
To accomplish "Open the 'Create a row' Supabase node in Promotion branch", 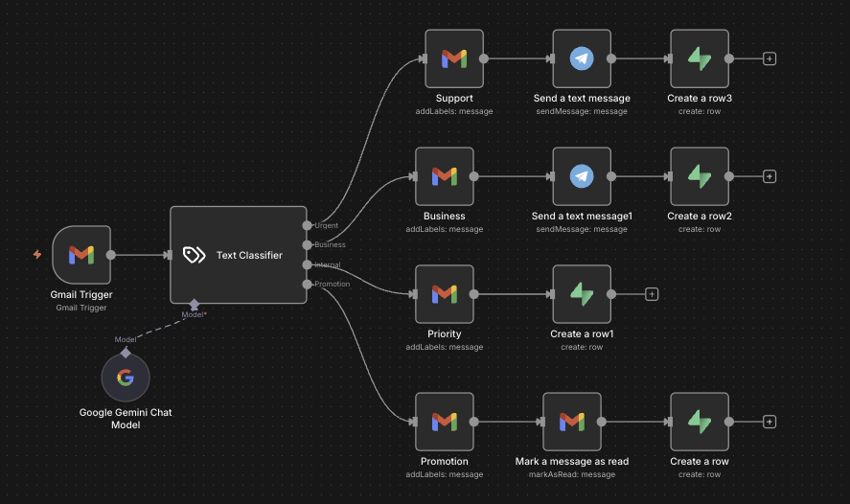I will coord(700,422).
